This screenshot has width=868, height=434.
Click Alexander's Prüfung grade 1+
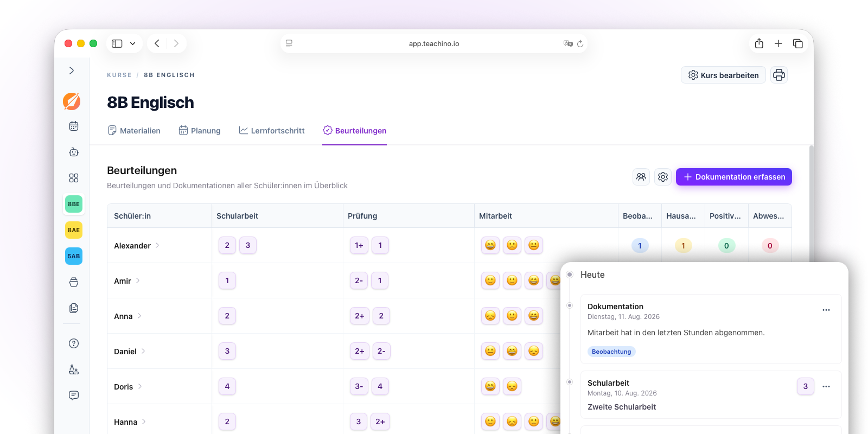click(x=359, y=245)
